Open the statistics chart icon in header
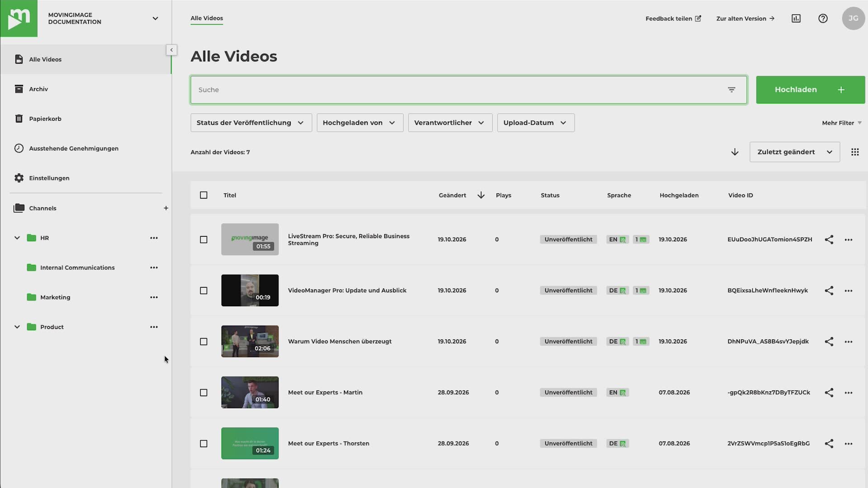 796,19
